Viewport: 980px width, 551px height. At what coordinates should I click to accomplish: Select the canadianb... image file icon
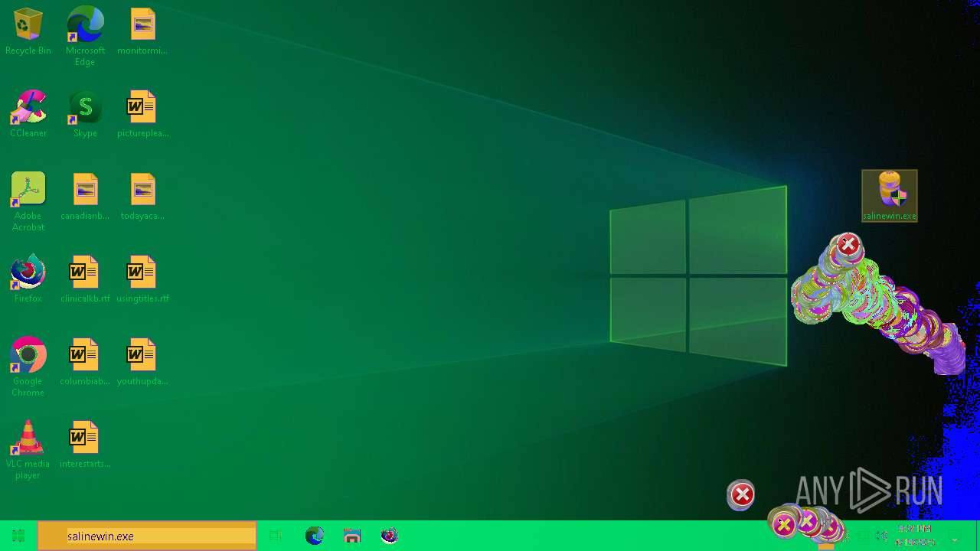tap(85, 197)
